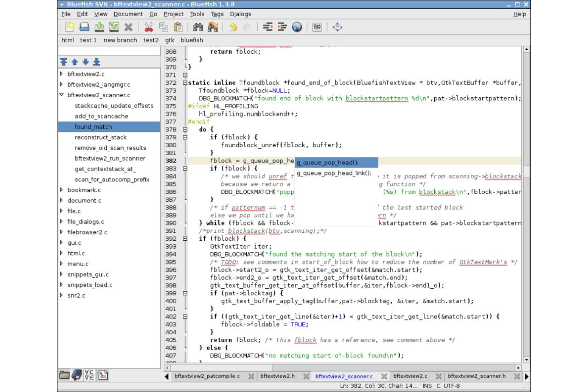The height and width of the screenshot is (392, 588).
Task: Open the Find dialog via binoculars icon
Action: click(198, 27)
